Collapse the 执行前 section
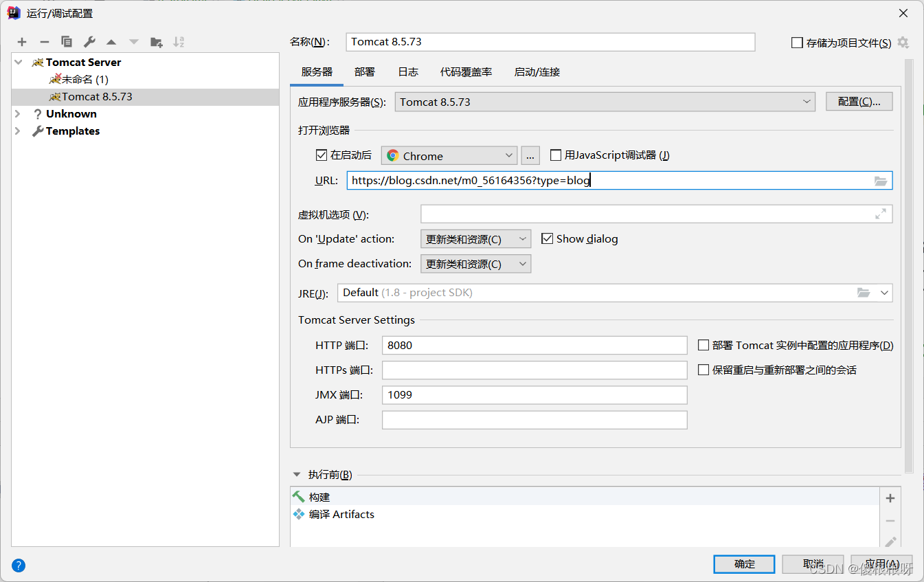The width and height of the screenshot is (924, 582). pyautogui.click(x=297, y=474)
